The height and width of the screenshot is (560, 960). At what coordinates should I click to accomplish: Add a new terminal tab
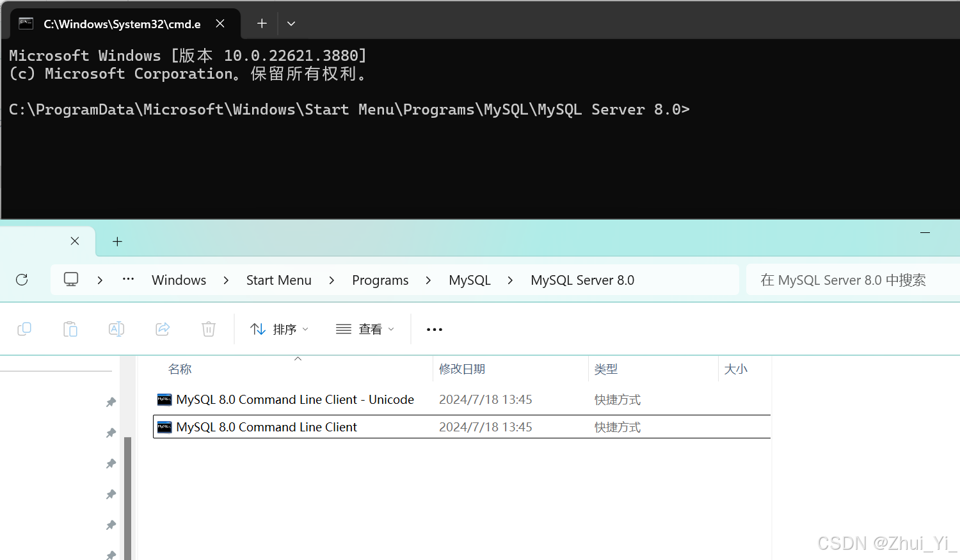click(x=262, y=24)
